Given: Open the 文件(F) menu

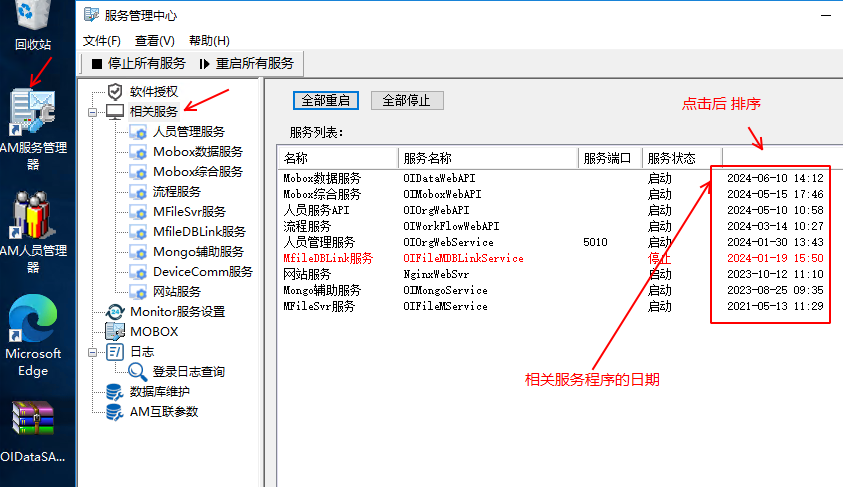Looking at the screenshot, I should pos(101,41).
